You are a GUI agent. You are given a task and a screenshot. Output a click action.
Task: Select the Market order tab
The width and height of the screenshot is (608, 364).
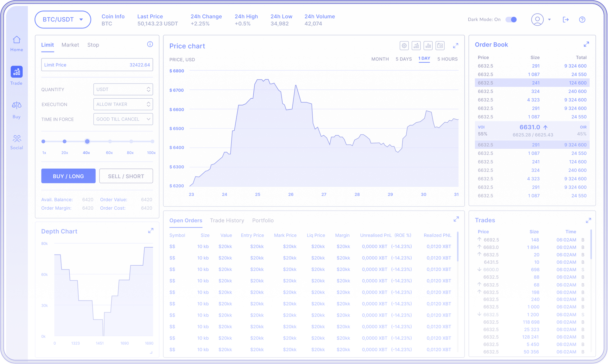click(70, 45)
